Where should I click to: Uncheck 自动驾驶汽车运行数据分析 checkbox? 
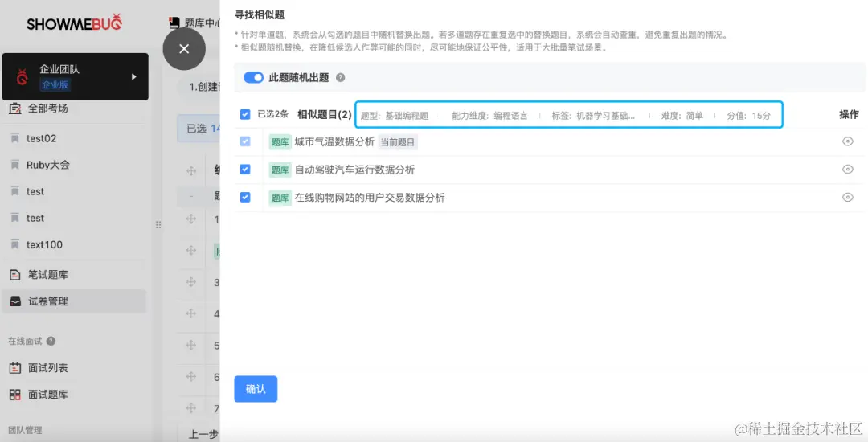(x=245, y=170)
